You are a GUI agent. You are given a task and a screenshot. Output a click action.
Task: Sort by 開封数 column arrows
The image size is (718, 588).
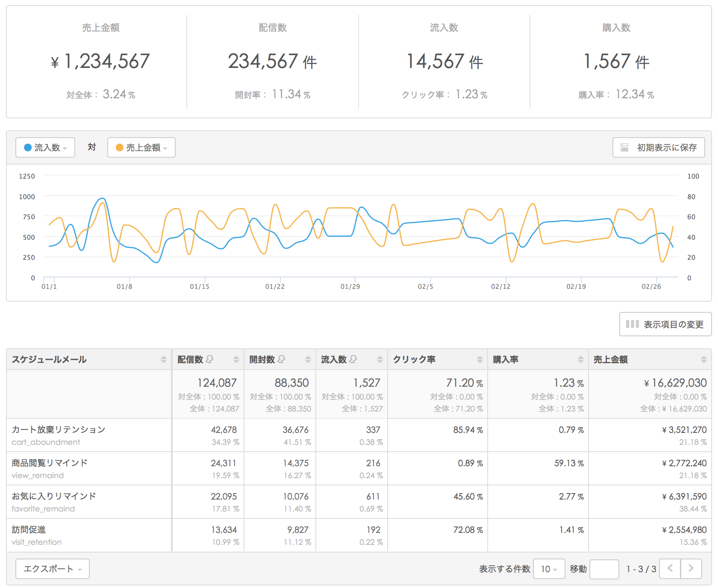coord(308,359)
